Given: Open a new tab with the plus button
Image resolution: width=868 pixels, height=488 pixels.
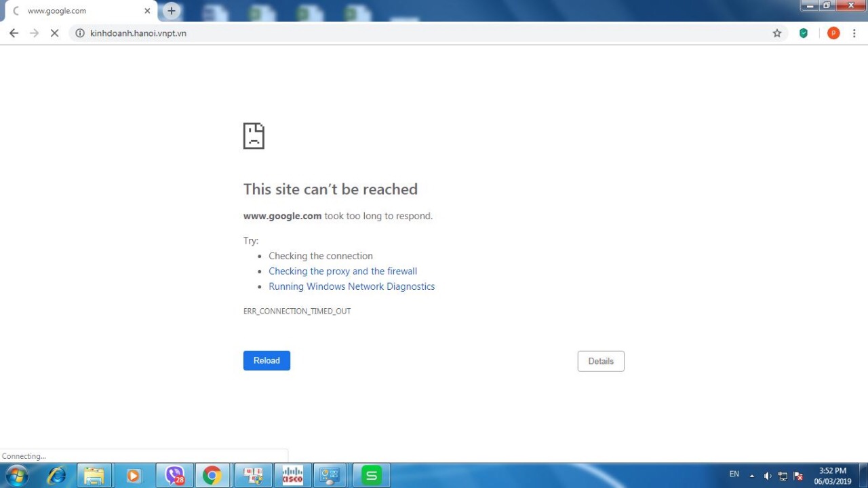Looking at the screenshot, I should [x=172, y=11].
